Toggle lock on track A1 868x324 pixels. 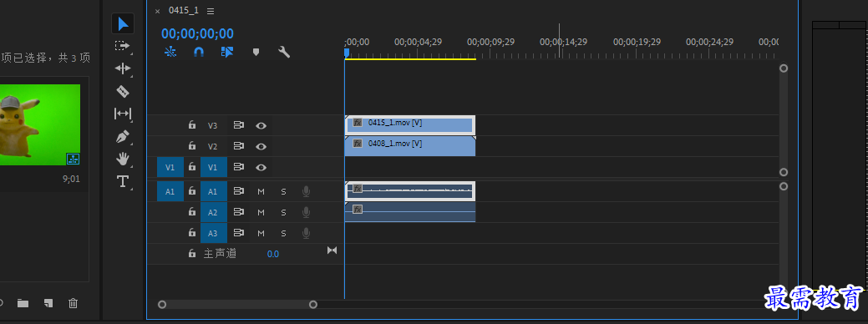coord(192,191)
